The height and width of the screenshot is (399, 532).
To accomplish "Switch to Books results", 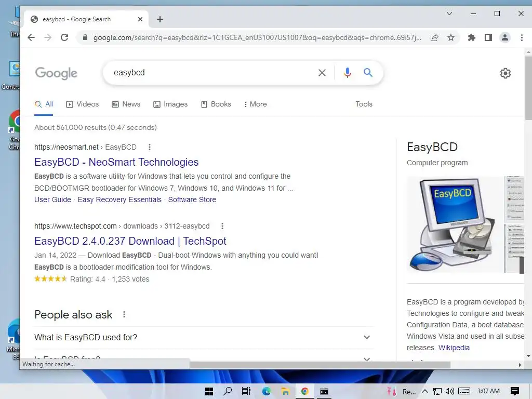I will click(216, 104).
